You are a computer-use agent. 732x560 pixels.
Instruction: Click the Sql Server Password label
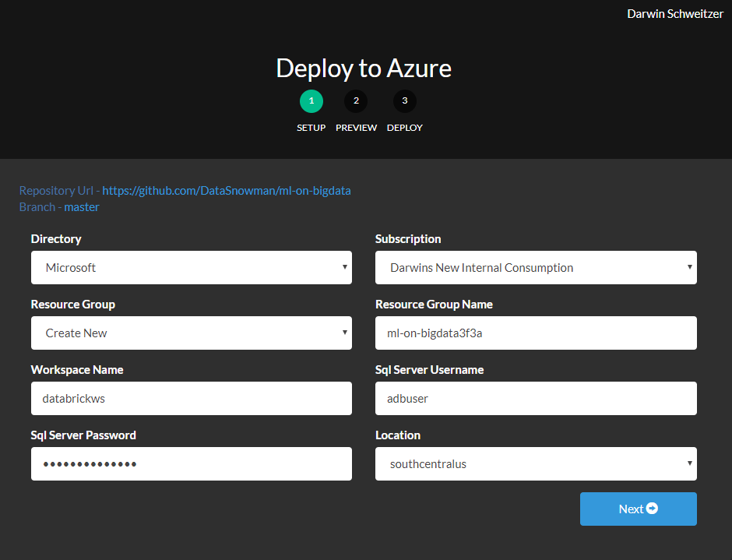(83, 435)
